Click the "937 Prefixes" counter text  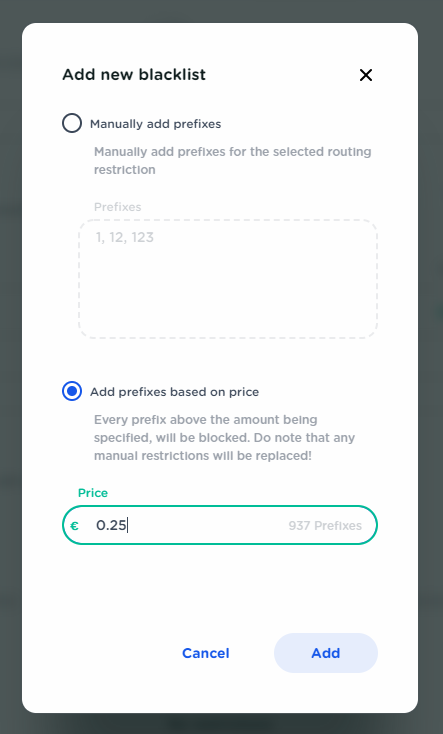tap(325, 526)
